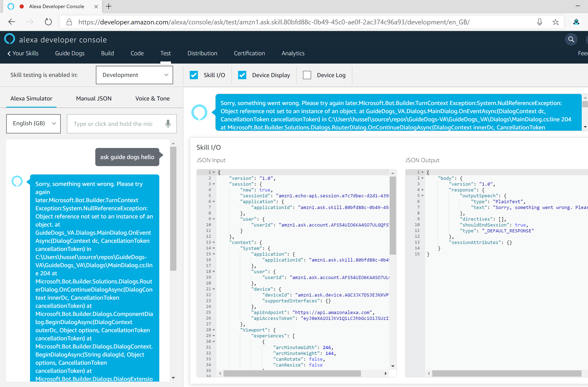Uncheck the Device Display checkbox
Image resolution: width=588 pixels, height=387 pixels.
[x=242, y=75]
